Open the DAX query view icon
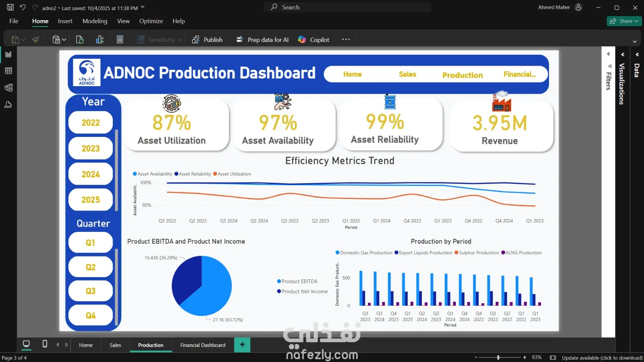This screenshot has width=644, height=362. [8, 105]
